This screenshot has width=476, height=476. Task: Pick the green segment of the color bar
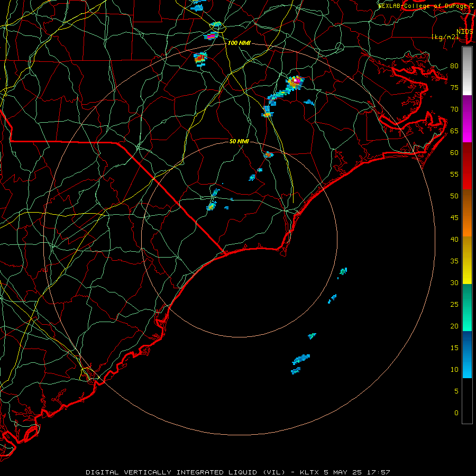(x=467, y=307)
